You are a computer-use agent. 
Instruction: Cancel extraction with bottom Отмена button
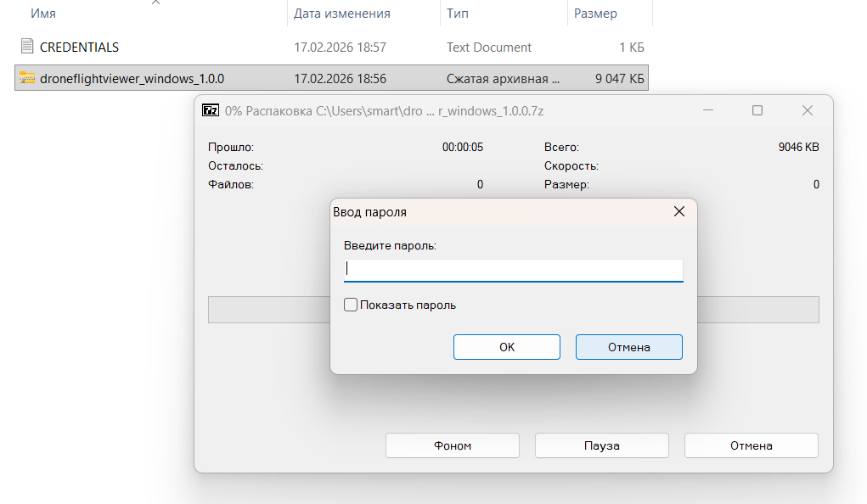pos(751,445)
